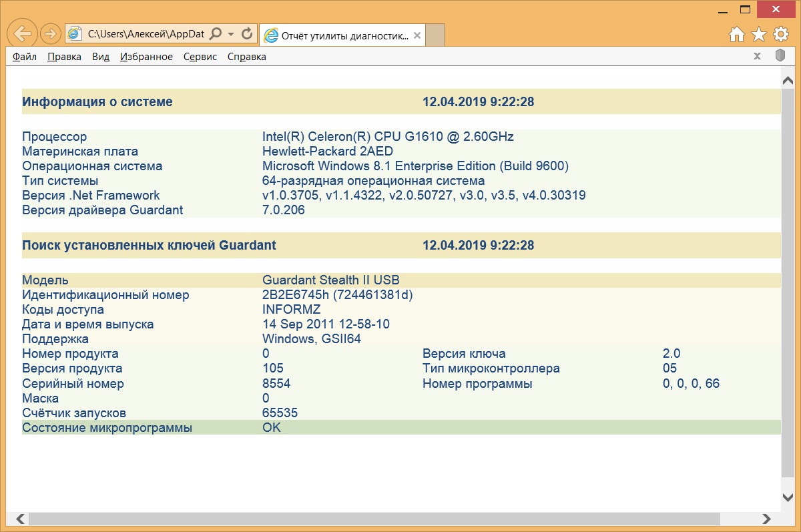Image resolution: width=801 pixels, height=532 pixels.
Task: Click the value Intel(R) Celeron(R) CPU G1610 @ 2.60GHz
Action: [x=388, y=137]
